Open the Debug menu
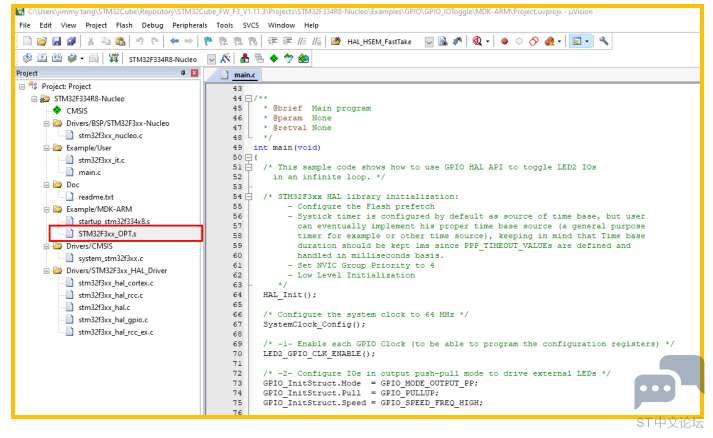The image size is (713, 438). (x=152, y=25)
